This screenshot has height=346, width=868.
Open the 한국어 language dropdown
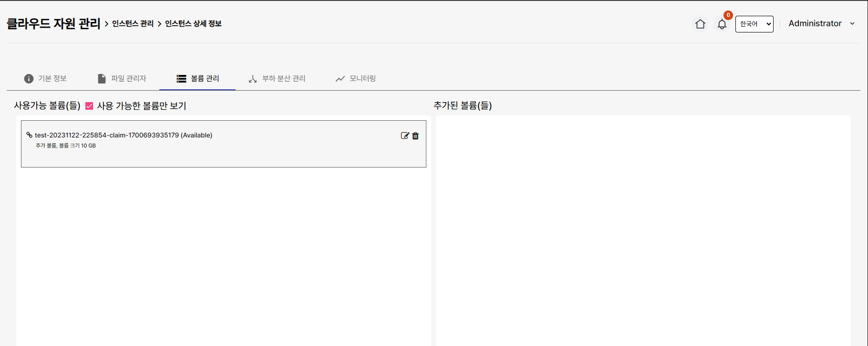754,24
